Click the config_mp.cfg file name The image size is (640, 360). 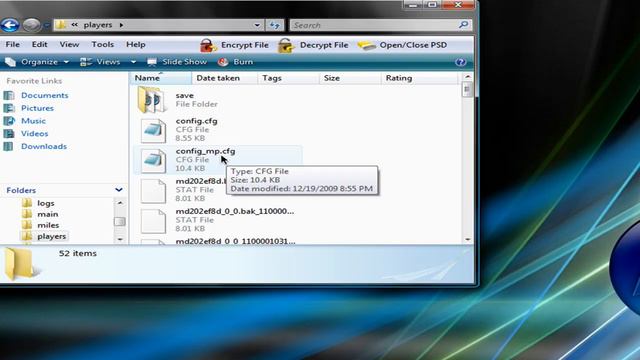coord(205,151)
